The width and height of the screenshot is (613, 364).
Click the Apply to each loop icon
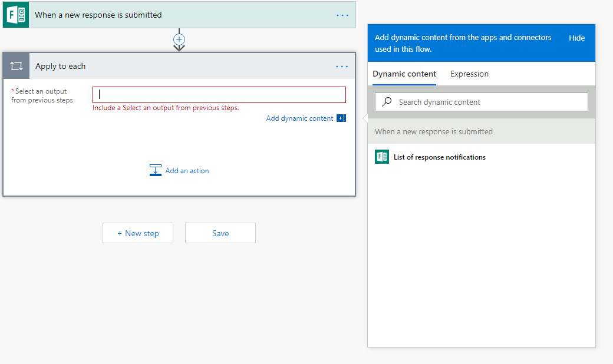(17, 66)
